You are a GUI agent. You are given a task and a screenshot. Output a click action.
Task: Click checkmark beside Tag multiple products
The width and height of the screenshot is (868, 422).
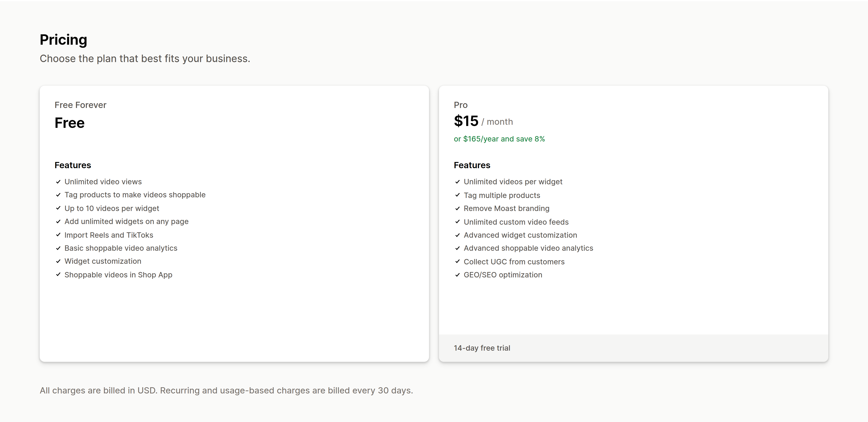(x=457, y=195)
